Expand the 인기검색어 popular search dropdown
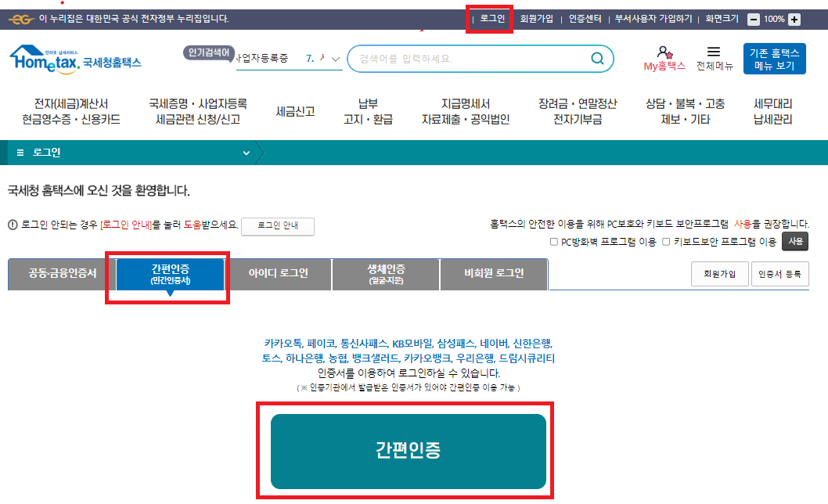 [336, 59]
